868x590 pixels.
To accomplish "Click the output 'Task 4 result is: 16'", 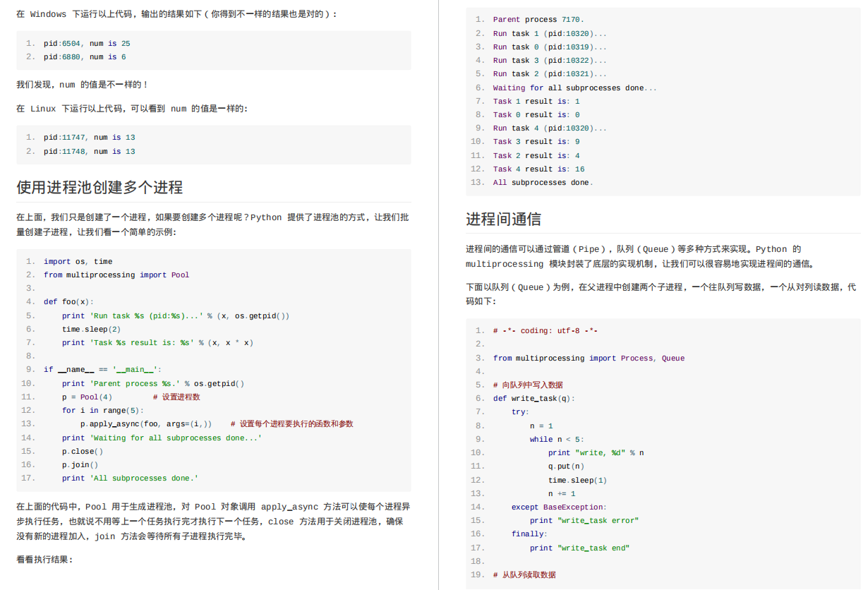I will (539, 169).
